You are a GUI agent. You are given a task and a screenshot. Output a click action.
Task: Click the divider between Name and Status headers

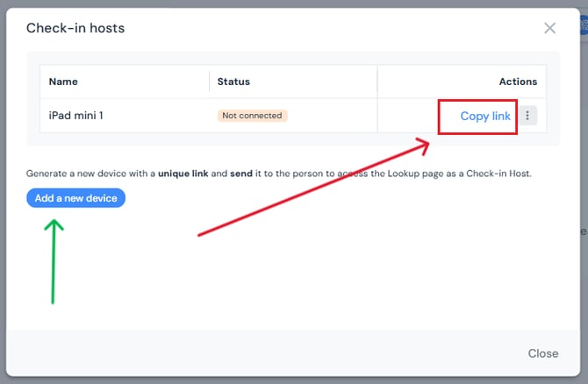tap(209, 82)
